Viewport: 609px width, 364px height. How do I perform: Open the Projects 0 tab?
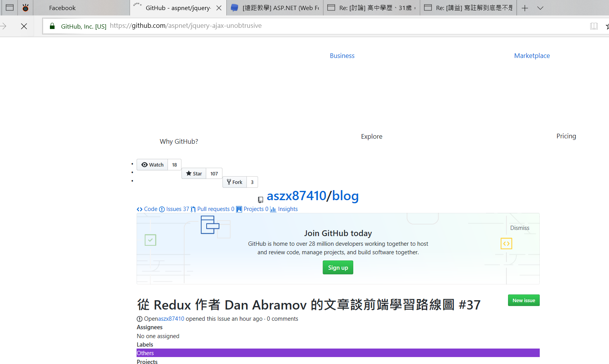pos(252,209)
